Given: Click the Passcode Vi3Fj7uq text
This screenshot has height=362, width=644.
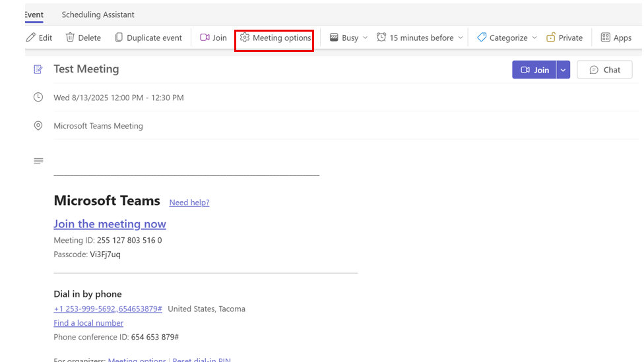Looking at the screenshot, I should pos(87,255).
